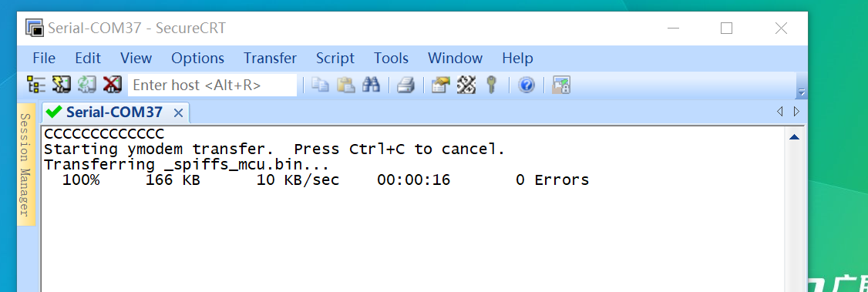The image size is (868, 292).
Task: Expand toolbar options overflow arrow
Action: click(x=801, y=92)
